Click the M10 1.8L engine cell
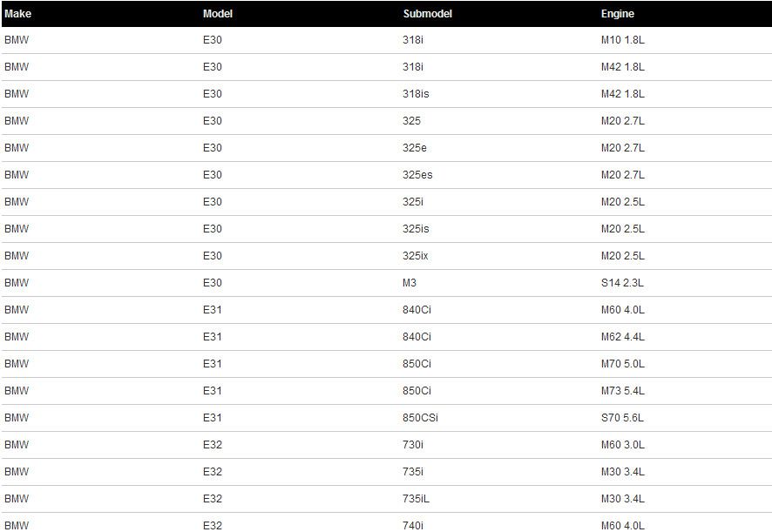772x532 pixels. point(622,40)
